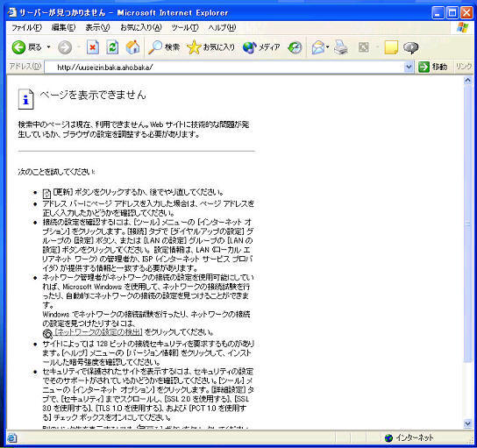
Task: Click the vertical scrollbar up arrow
Action: 467,81
